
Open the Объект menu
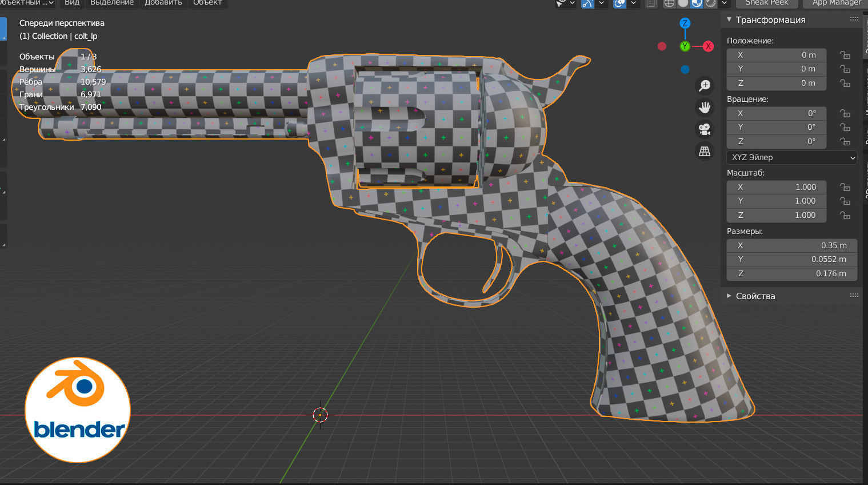coord(207,3)
